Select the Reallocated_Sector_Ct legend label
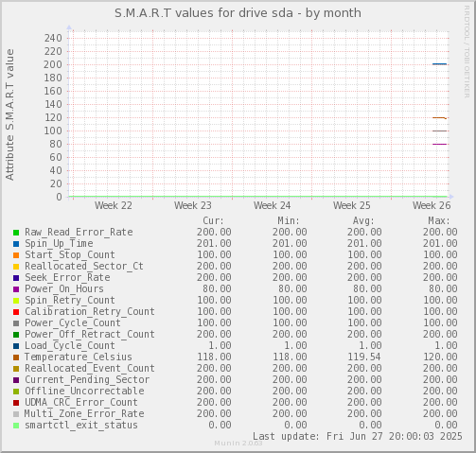This screenshot has width=476, height=453. coord(84,267)
